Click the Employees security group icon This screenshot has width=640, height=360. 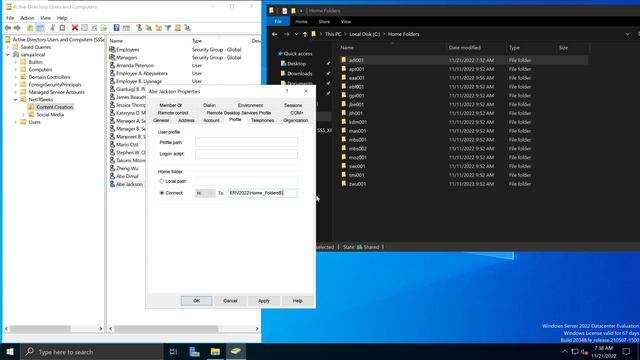tap(112, 49)
